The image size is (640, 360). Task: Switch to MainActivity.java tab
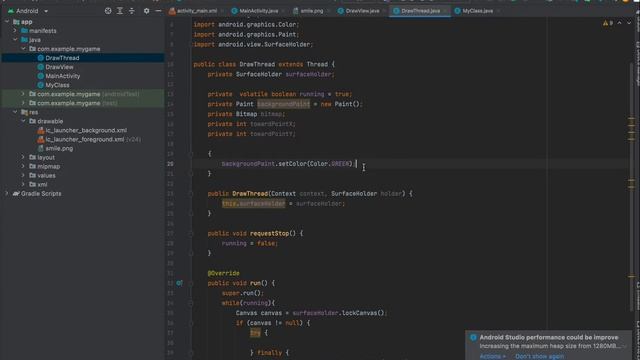point(258,11)
